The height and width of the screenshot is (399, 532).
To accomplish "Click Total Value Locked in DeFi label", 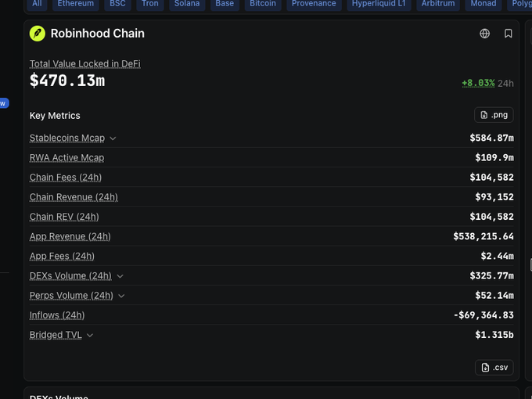I will (x=84, y=64).
